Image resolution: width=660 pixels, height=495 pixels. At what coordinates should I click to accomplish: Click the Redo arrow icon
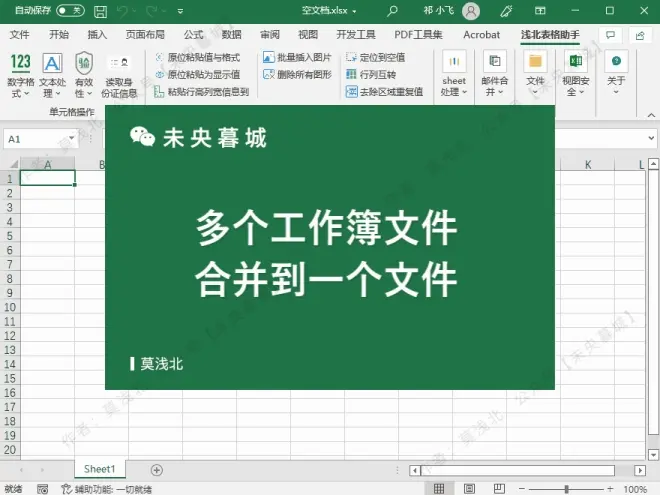[x=151, y=11]
